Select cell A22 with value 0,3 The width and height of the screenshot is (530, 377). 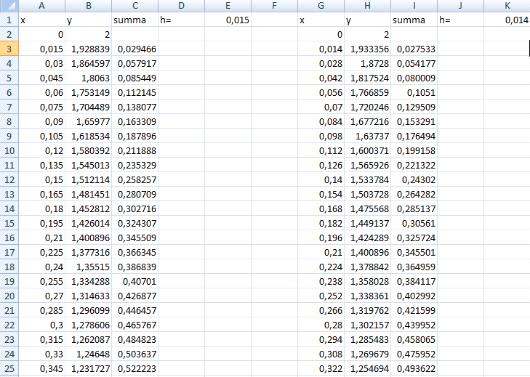pos(42,325)
